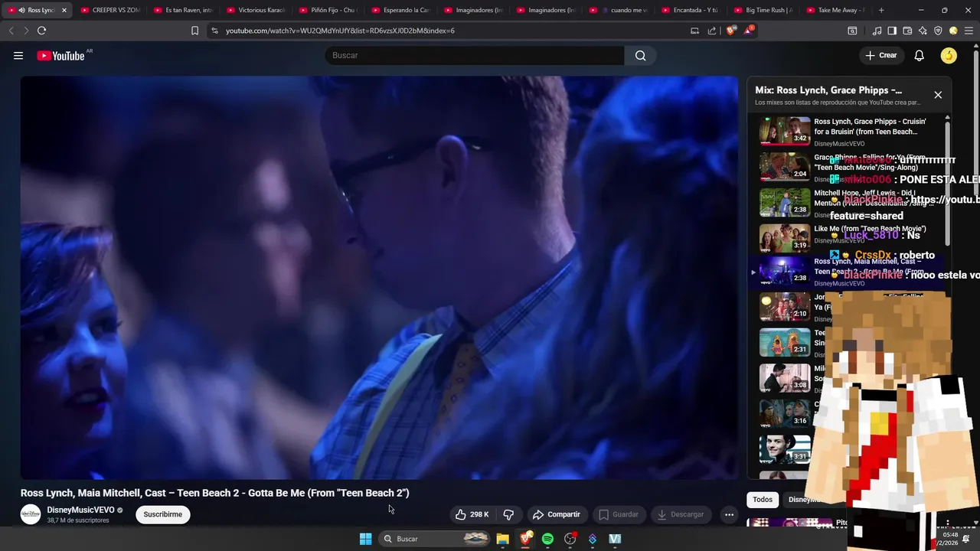Go back in browser history
The height and width of the screenshot is (551, 980).
click(11, 31)
